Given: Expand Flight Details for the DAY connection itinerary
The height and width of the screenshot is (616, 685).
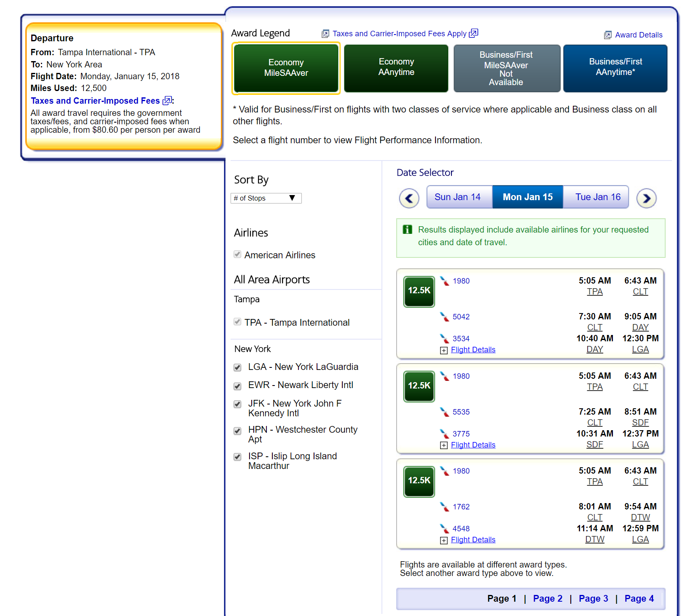Looking at the screenshot, I should 473,350.
